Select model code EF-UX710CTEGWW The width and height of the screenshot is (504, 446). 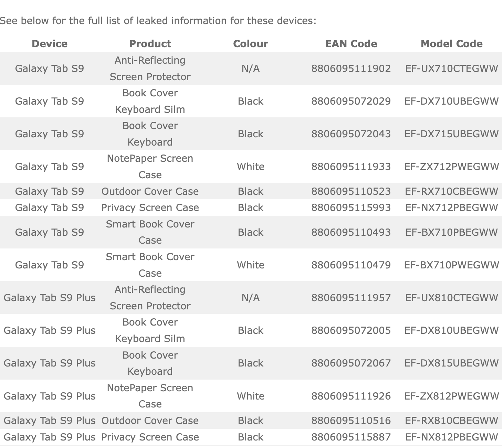pyautogui.click(x=452, y=68)
